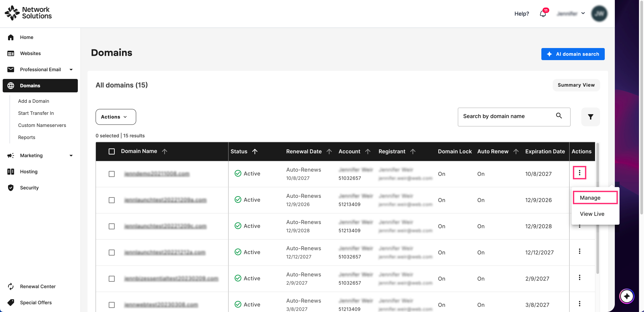
Task: Open actions menu for 10/8/2027 domain
Action: [580, 173]
